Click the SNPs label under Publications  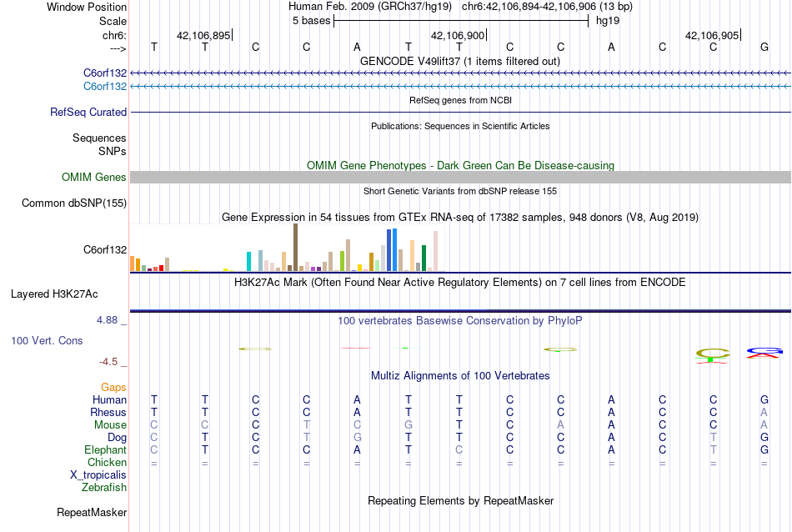[113, 151]
